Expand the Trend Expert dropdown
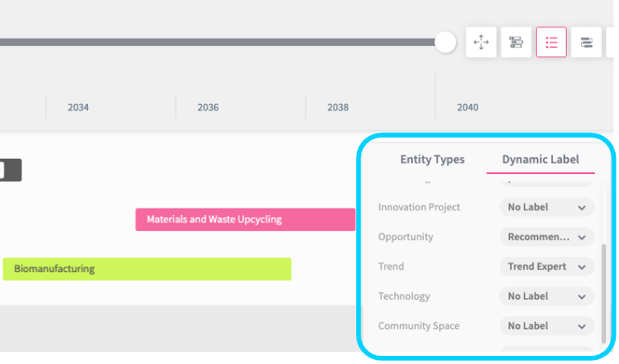Viewport: 619px width, 364px height. (546, 267)
